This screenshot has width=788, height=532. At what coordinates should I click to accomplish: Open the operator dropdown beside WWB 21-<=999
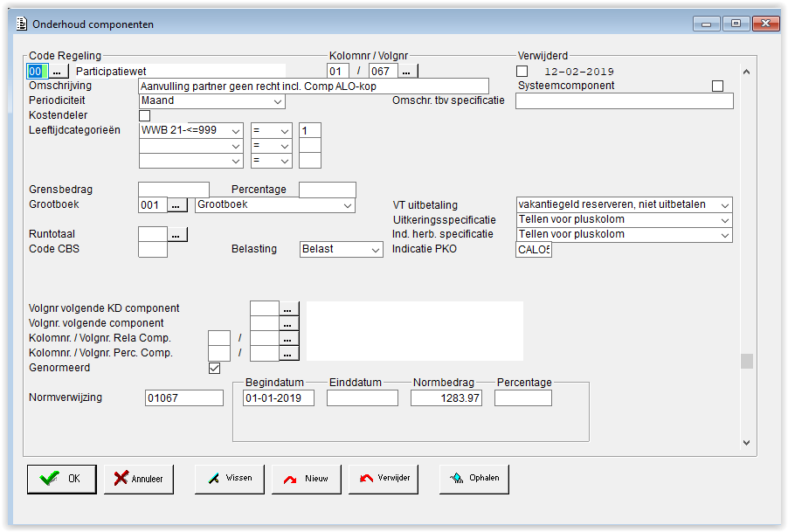tap(272, 131)
